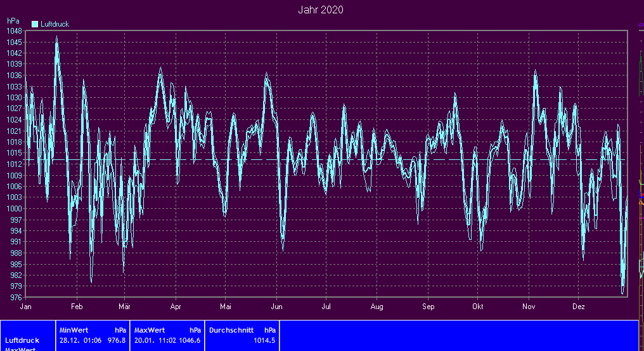
Task: Select the MaxWert column header
Action: [x=148, y=330]
